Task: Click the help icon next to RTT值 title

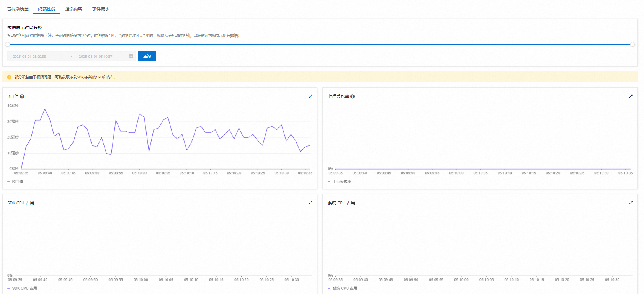Action: (x=22, y=96)
